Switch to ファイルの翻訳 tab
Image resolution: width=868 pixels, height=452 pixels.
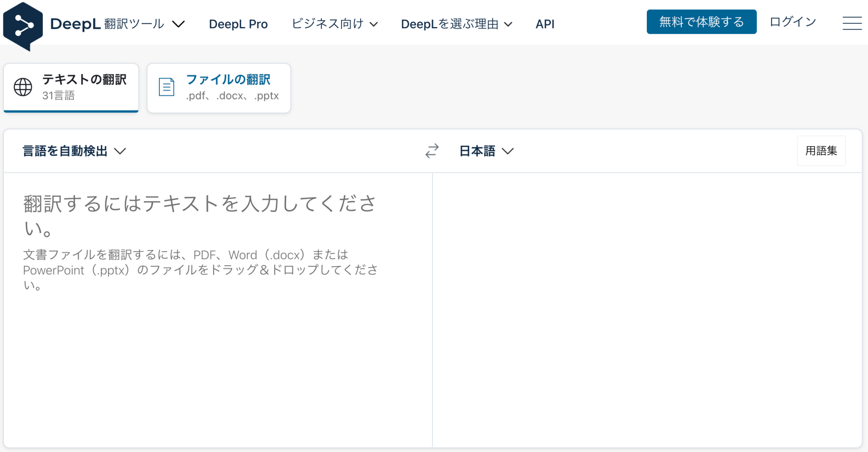[219, 87]
